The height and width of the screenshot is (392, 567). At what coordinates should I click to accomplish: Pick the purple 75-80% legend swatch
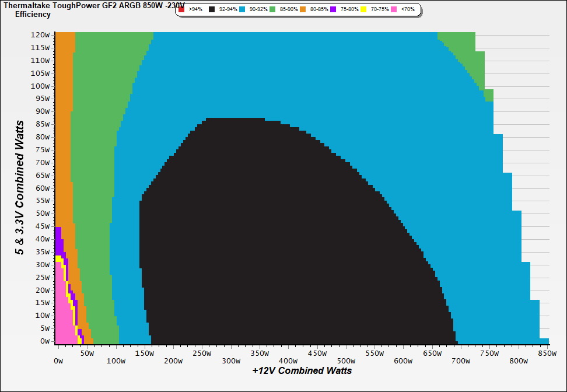pyautogui.click(x=333, y=10)
